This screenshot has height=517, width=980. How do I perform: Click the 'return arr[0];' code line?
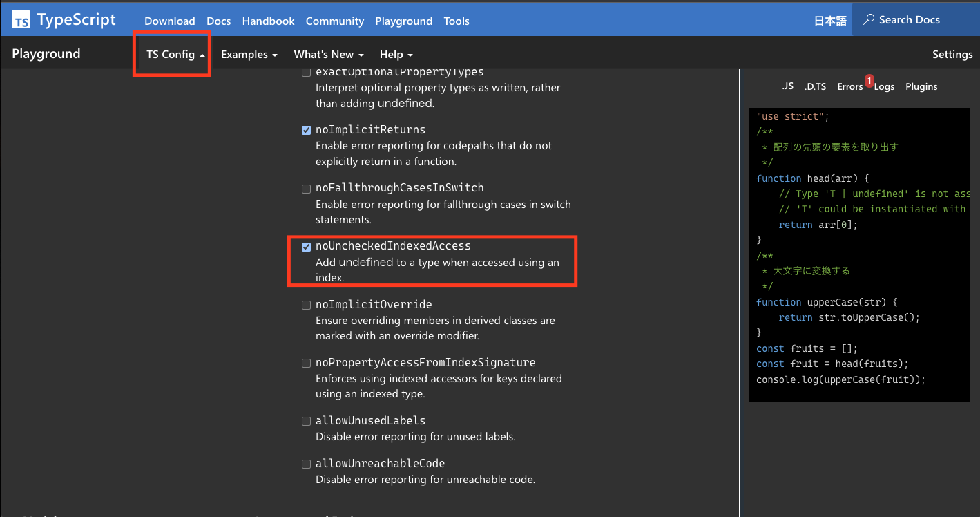818,225
